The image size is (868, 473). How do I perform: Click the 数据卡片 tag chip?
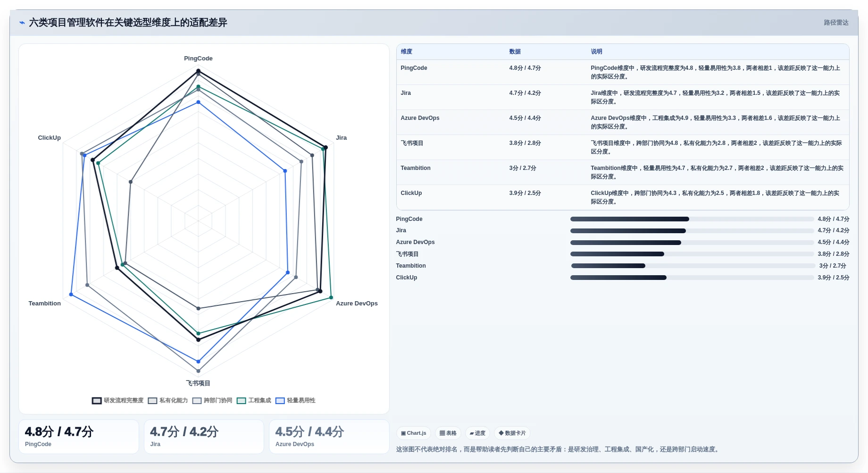click(x=512, y=433)
